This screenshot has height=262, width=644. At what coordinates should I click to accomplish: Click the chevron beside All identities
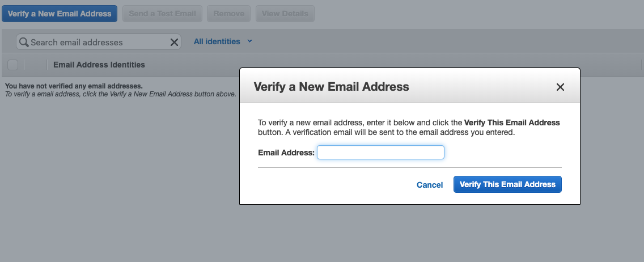[x=249, y=41]
